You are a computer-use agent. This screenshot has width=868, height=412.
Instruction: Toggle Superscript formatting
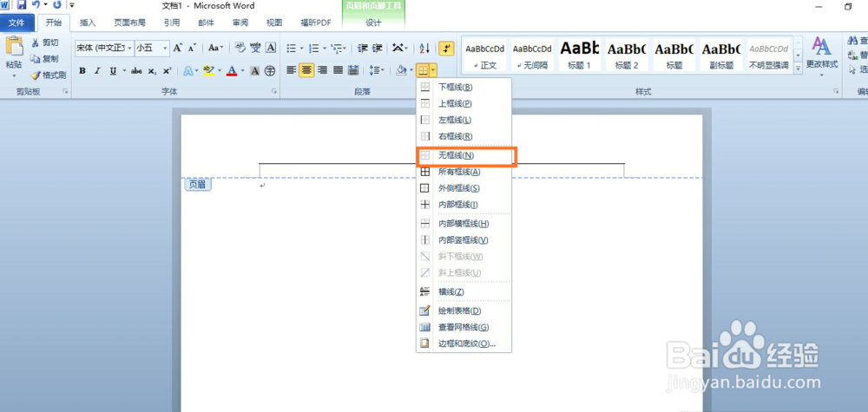[167, 71]
